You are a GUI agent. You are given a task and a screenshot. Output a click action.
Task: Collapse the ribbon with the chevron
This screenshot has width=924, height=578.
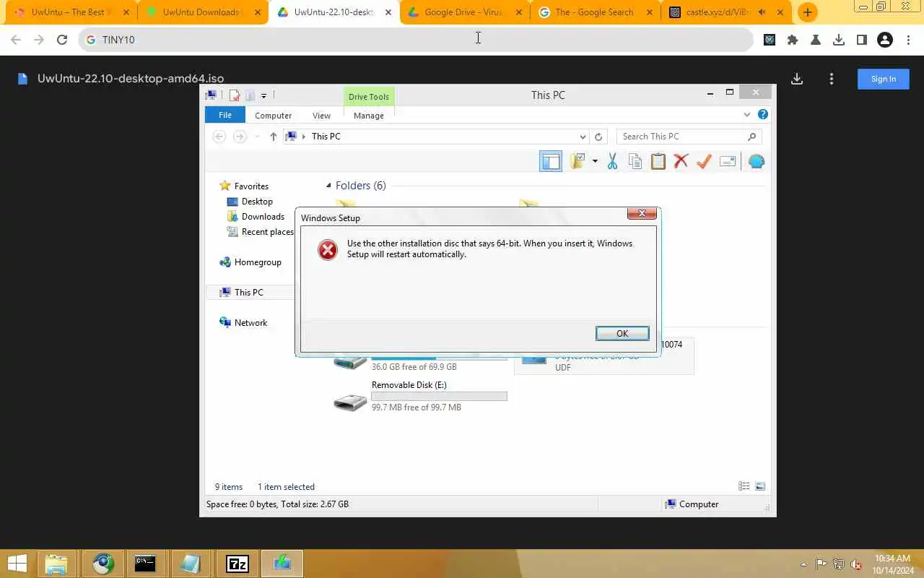[x=747, y=114]
